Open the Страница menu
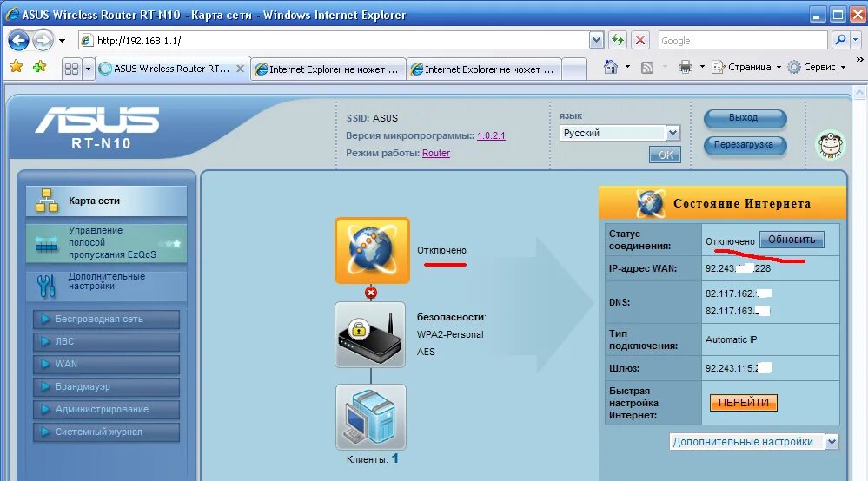Viewport: 868px width, 481px height. 745,67
